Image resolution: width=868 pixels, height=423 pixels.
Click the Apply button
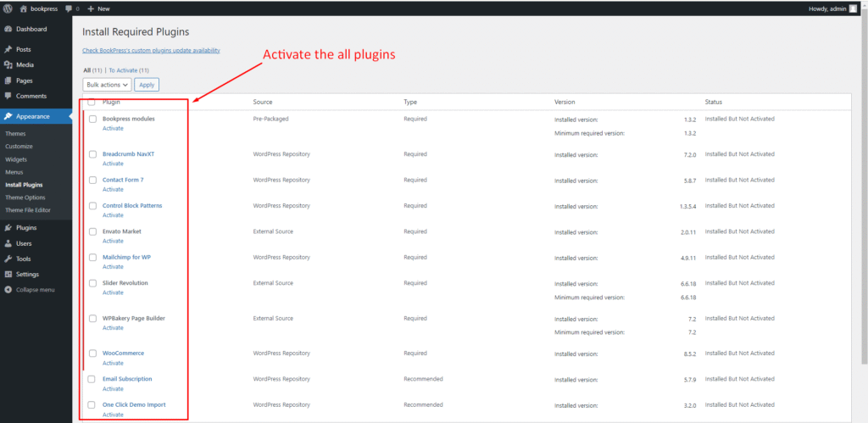147,85
